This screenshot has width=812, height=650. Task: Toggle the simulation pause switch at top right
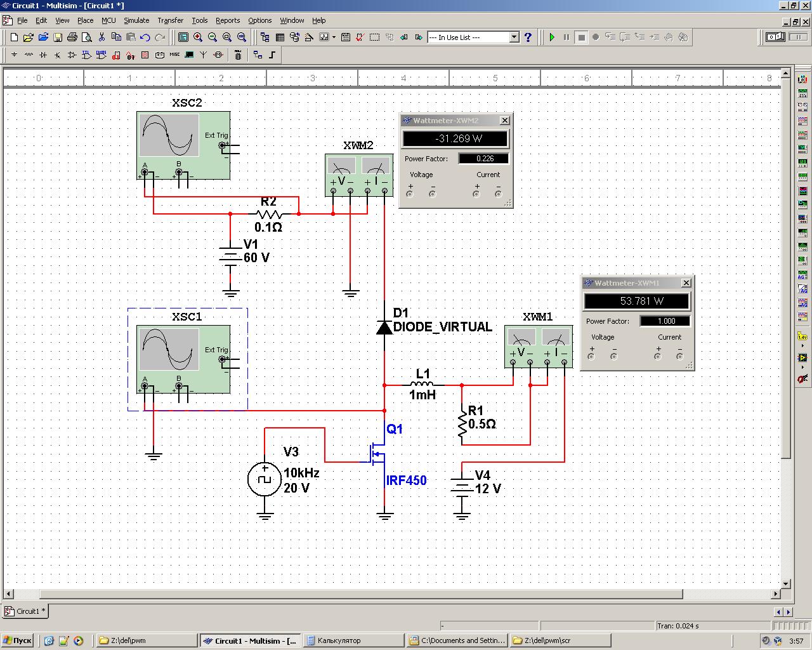[797, 37]
